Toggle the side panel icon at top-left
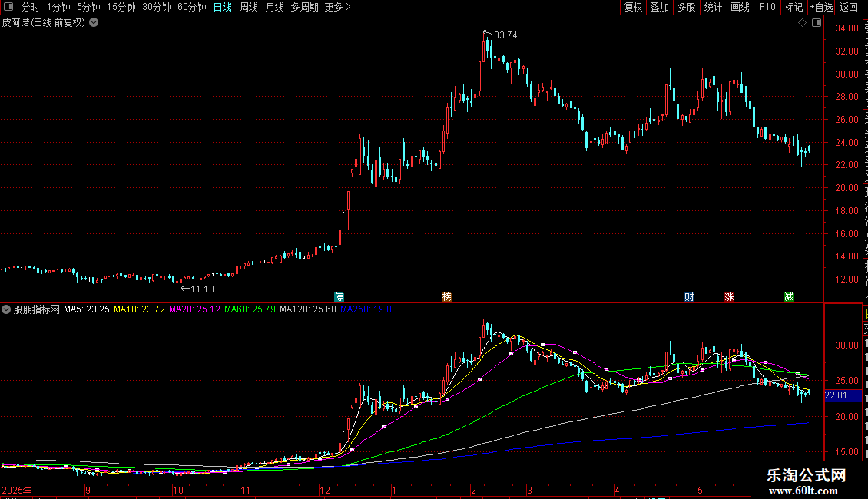This screenshot has width=868, height=499. point(8,7)
